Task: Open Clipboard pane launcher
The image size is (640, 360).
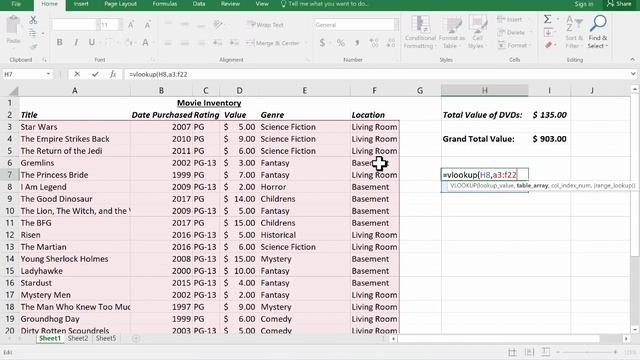Action: (44, 60)
